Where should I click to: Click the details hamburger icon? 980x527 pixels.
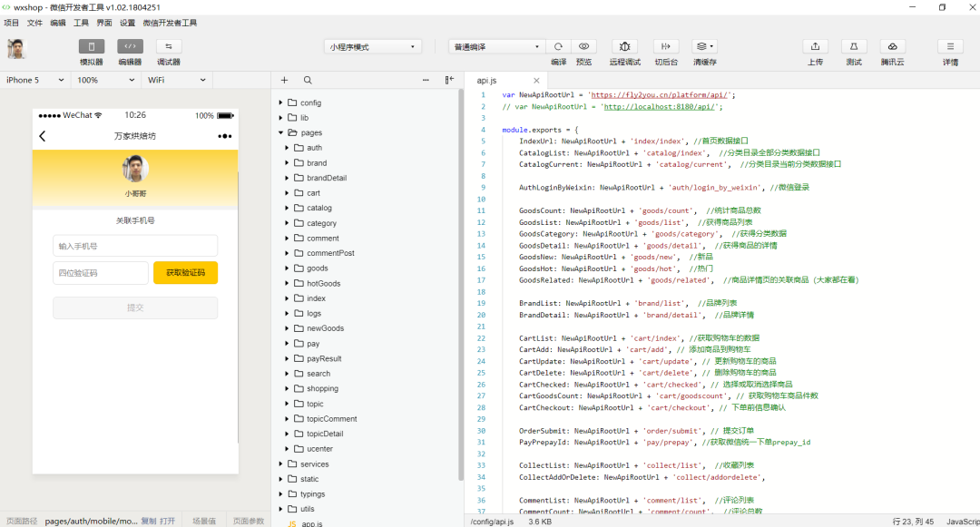[x=950, y=46]
